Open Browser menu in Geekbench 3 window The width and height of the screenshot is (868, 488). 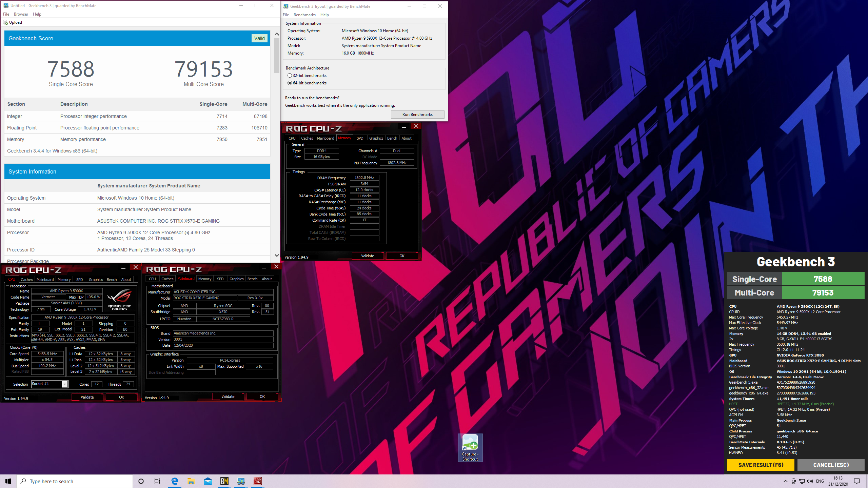21,14
